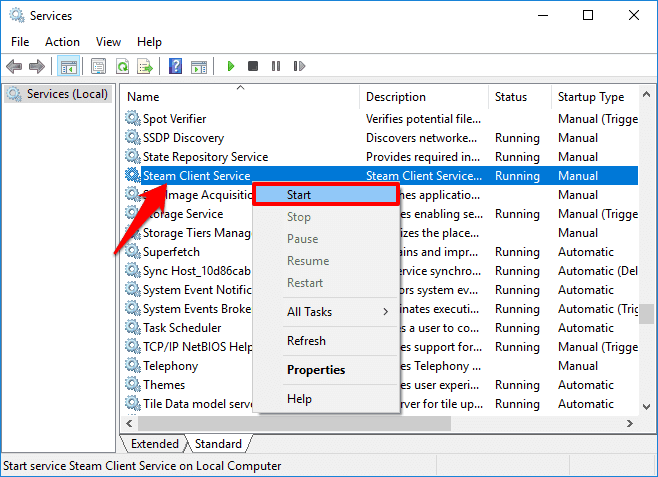Click the Services app icon in title bar

pos(17,16)
